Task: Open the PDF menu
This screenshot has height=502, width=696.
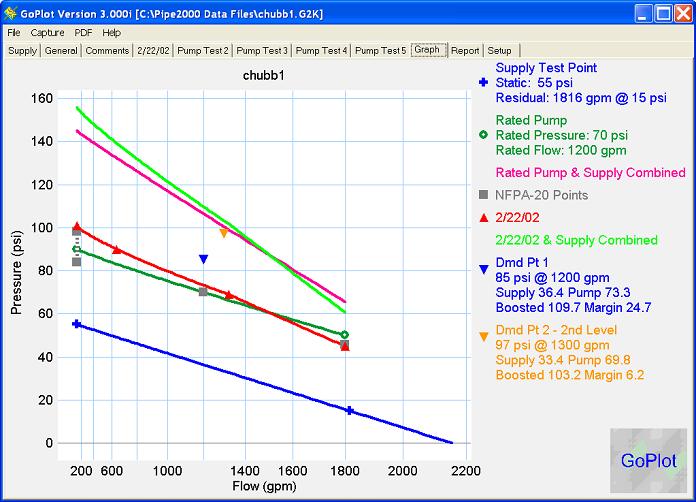Action: [x=83, y=33]
